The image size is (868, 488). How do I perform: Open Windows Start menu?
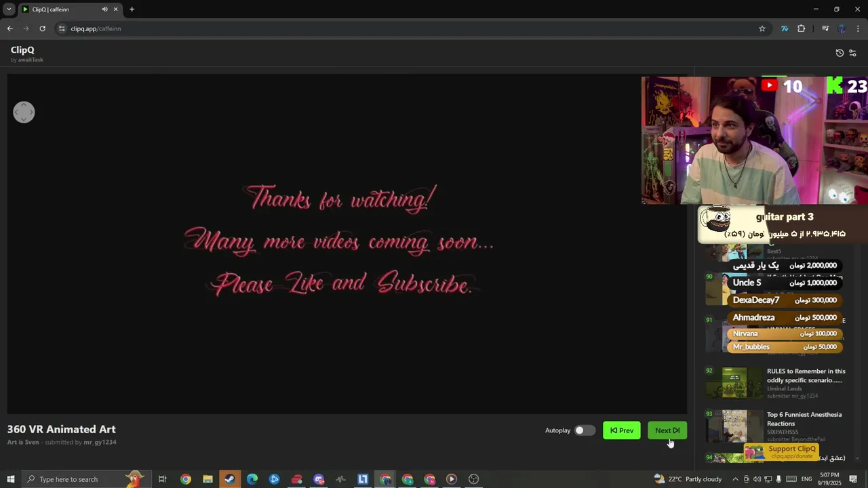click(x=10, y=479)
